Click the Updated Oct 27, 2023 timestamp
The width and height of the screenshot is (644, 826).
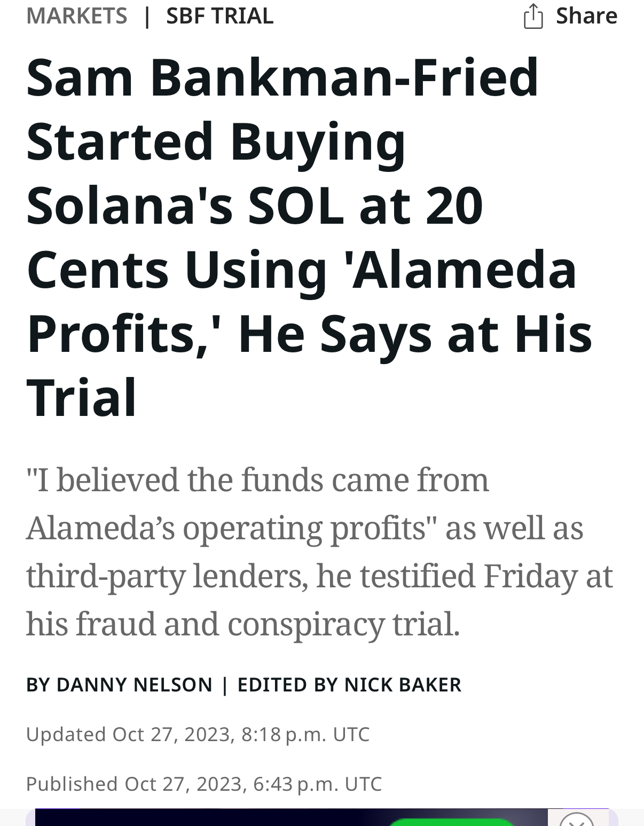198,734
